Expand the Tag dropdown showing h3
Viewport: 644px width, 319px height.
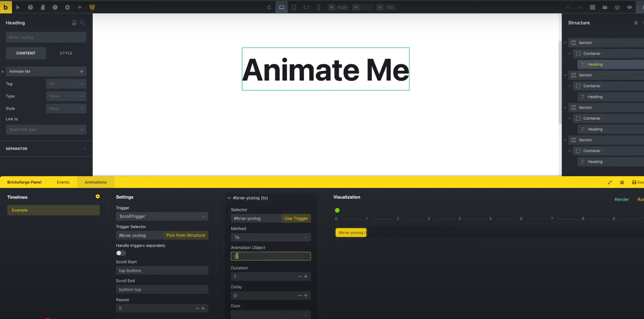point(66,84)
